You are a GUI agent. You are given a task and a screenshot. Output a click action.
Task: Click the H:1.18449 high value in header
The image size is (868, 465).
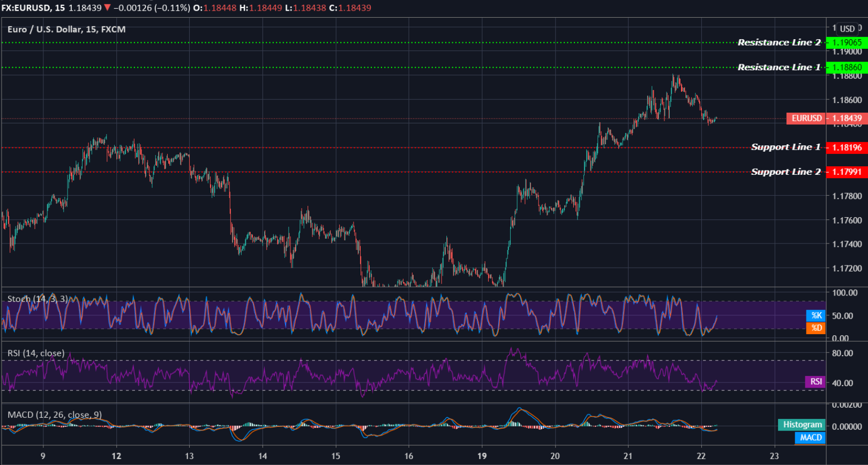pyautogui.click(x=260, y=8)
